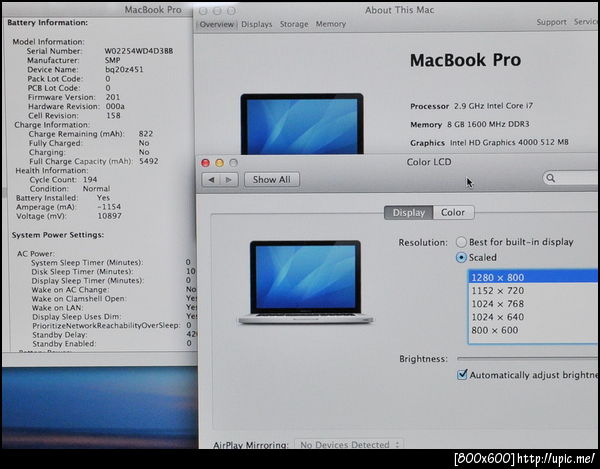Choose the 800 × 600 resolution
The width and height of the screenshot is (600, 469).
point(533,330)
